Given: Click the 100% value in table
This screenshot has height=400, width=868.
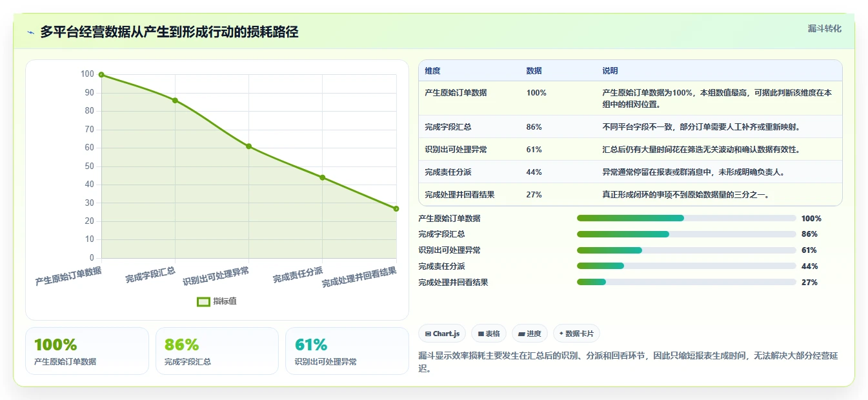Looking at the screenshot, I should click(x=536, y=93).
